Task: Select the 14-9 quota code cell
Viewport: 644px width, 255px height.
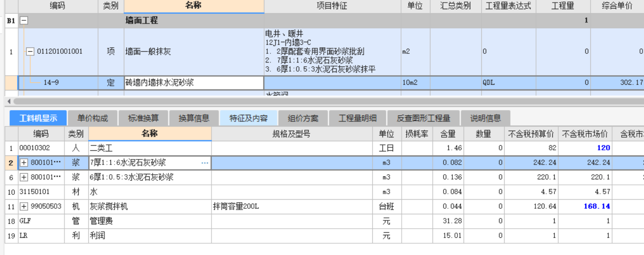Action: pyautogui.click(x=58, y=83)
